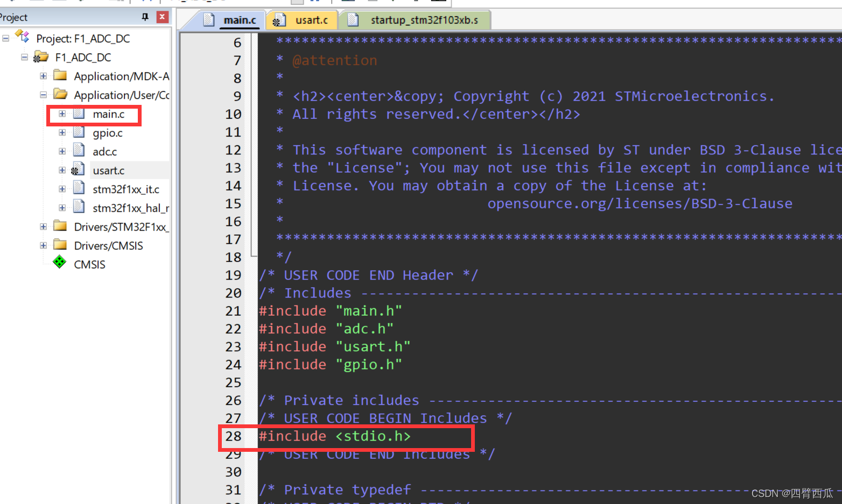The height and width of the screenshot is (504, 842).
Task: Expand main.c to show its contents
Action: pyautogui.click(x=62, y=114)
